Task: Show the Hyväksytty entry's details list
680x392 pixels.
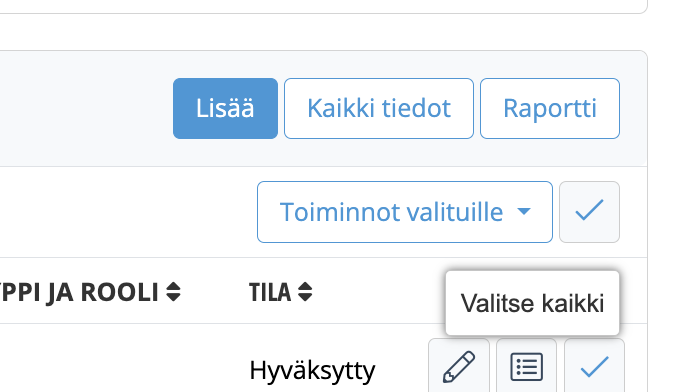Action: pos(526,366)
